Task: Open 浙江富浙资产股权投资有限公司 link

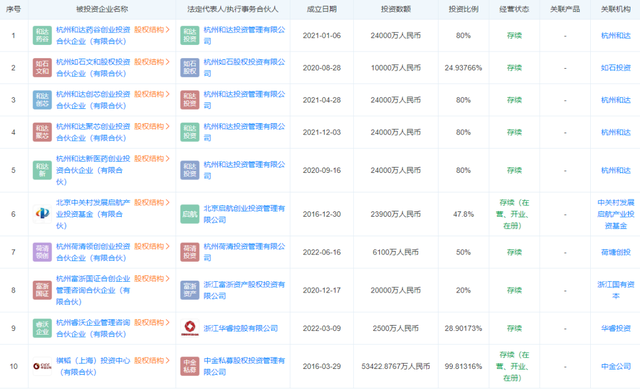Action: [244, 290]
